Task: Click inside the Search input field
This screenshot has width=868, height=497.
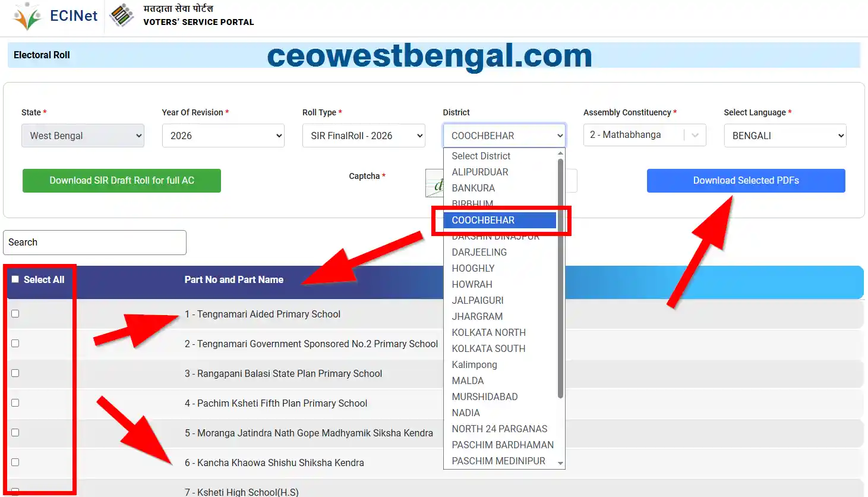Action: click(94, 242)
